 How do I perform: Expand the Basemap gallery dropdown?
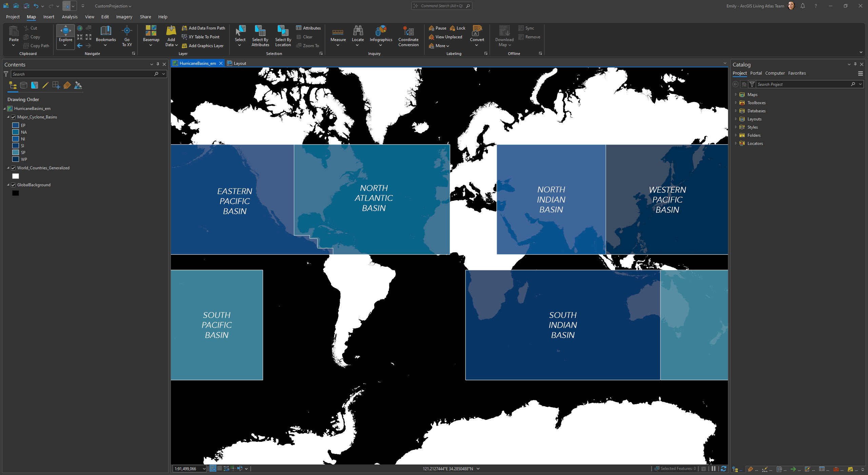click(x=151, y=45)
